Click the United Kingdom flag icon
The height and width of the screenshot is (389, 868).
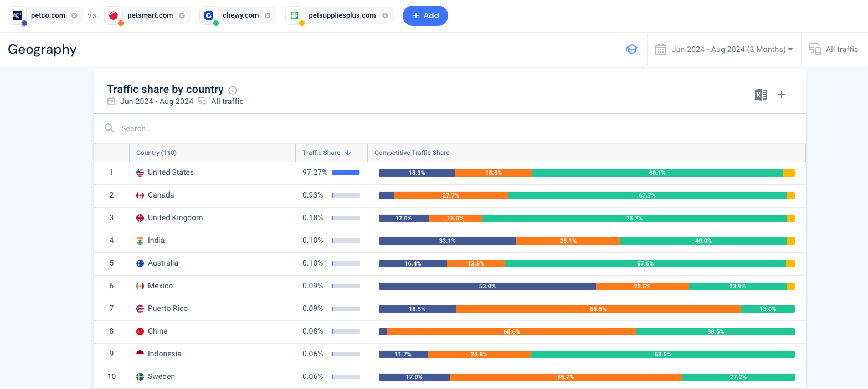pos(140,218)
